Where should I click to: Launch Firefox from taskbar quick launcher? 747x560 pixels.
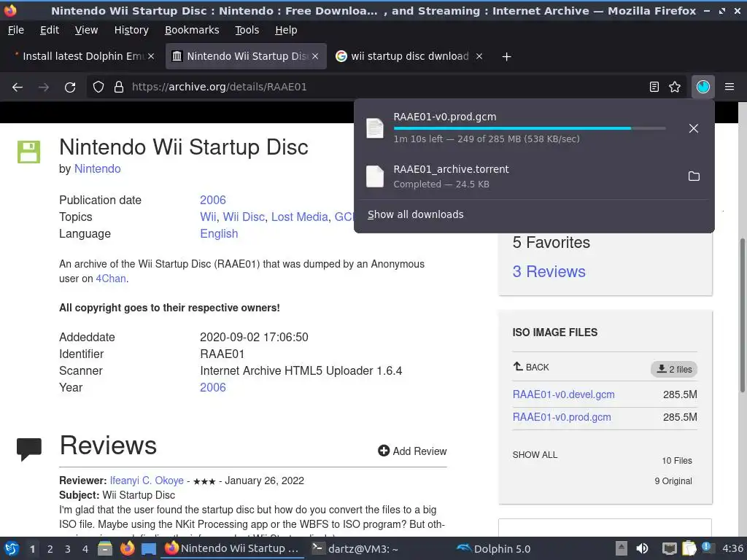[x=127, y=548]
